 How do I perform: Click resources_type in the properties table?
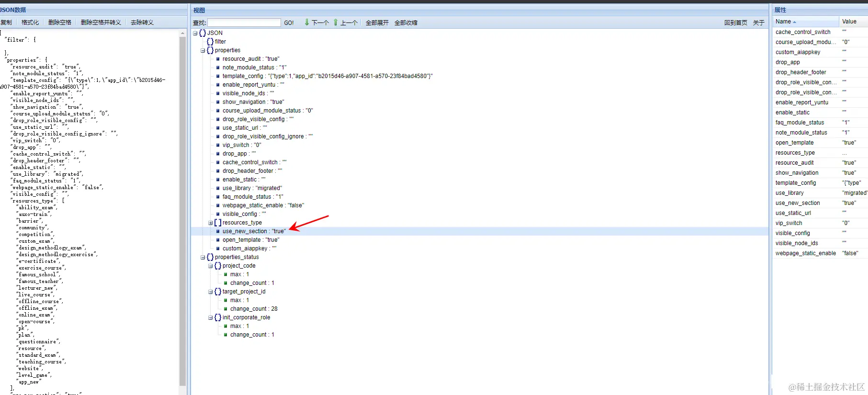pyautogui.click(x=795, y=153)
